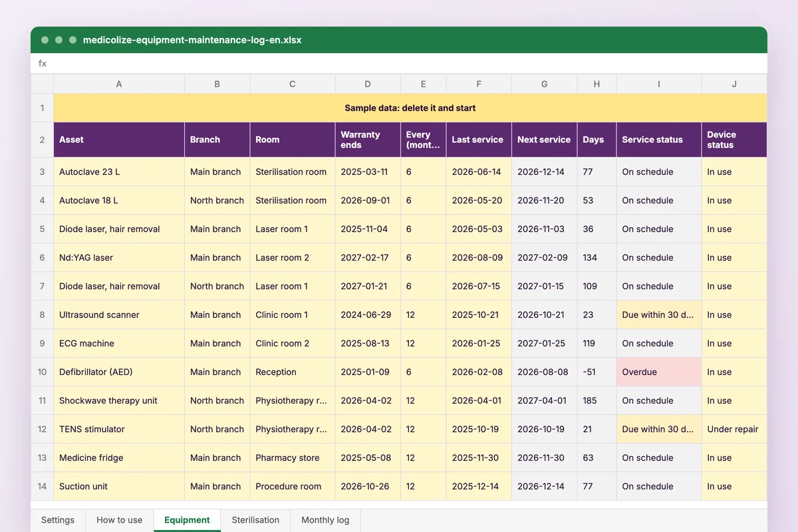Select the 'Shockwave therapy unit' cell

pyautogui.click(x=119, y=400)
